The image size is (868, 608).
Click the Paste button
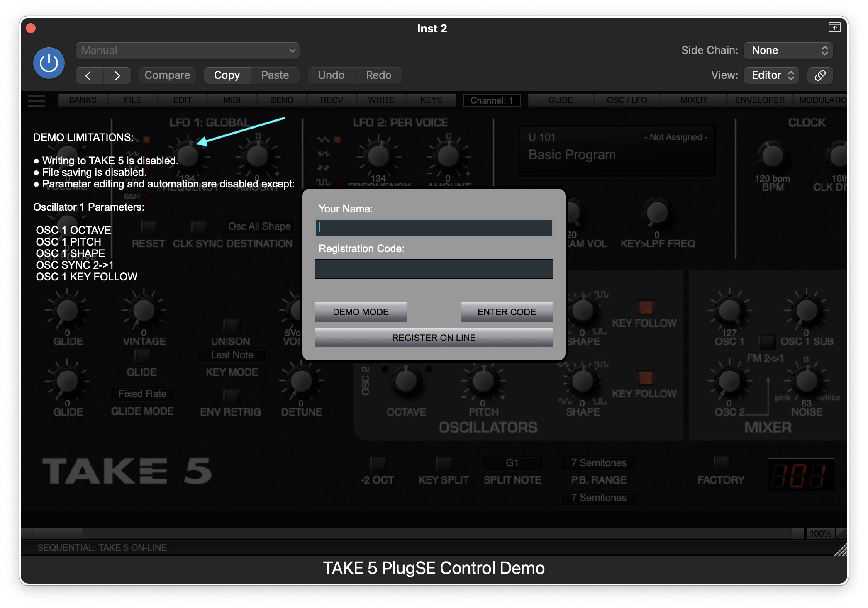tap(275, 75)
